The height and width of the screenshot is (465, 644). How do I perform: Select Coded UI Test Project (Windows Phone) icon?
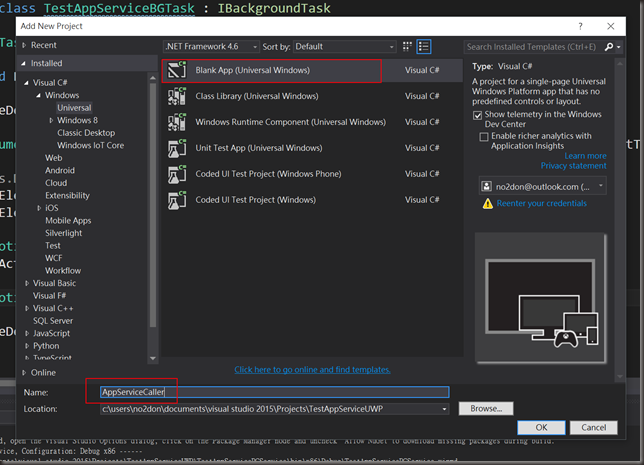[177, 174]
